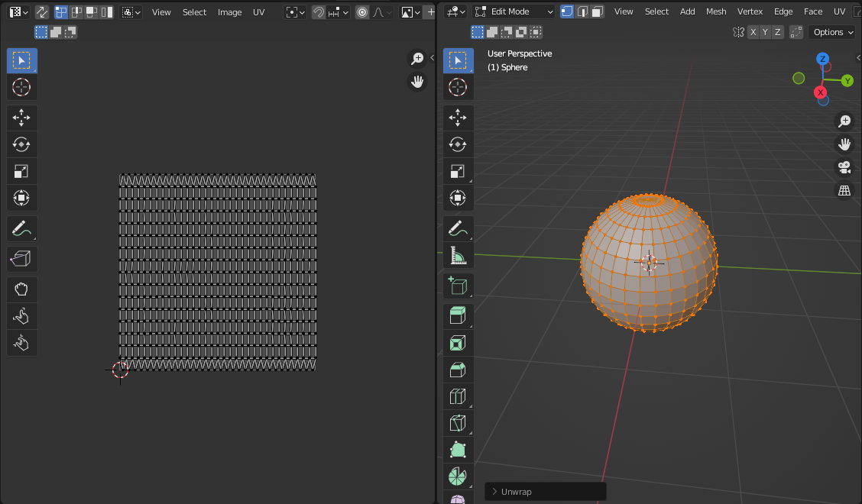Toggle proportional editing in UV editor

[362, 12]
